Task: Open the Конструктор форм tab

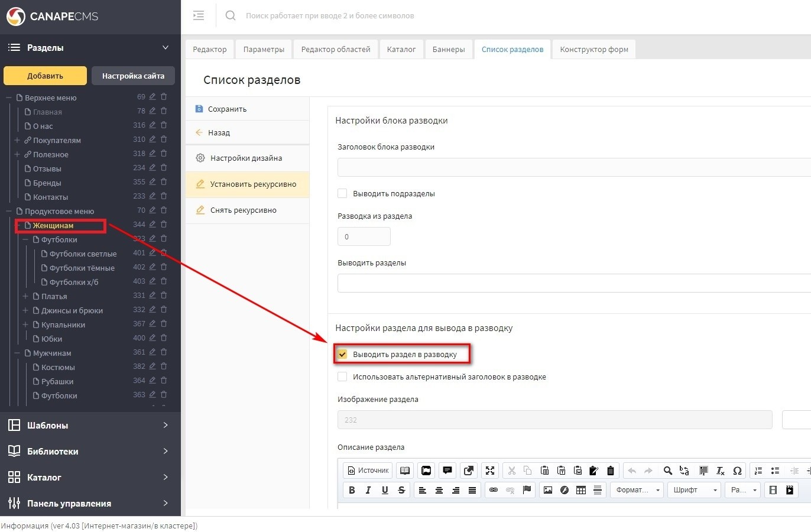Action: [593, 49]
